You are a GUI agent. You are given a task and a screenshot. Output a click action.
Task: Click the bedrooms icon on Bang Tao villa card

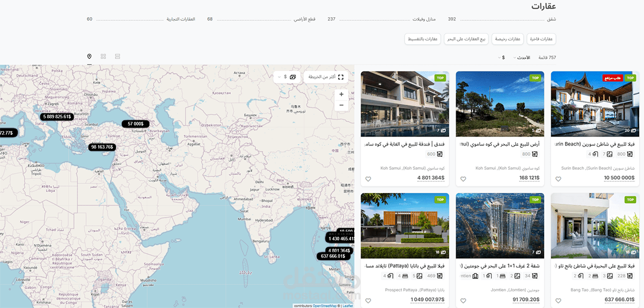click(595, 276)
